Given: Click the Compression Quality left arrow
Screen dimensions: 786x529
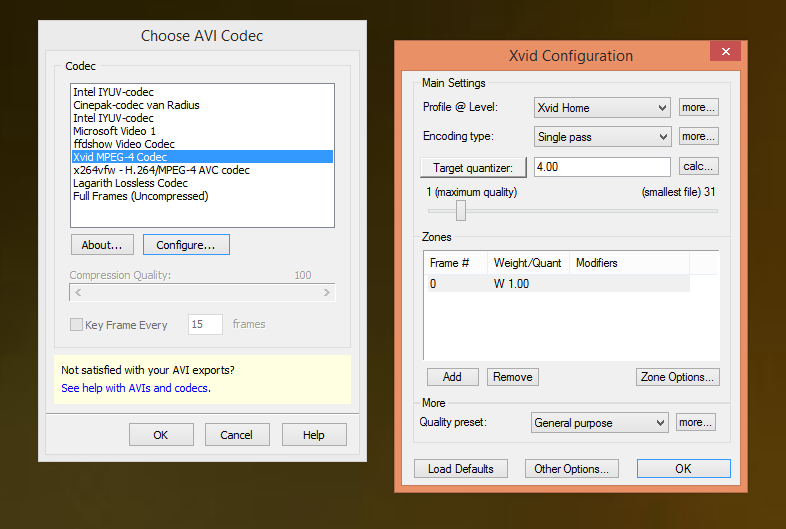Looking at the screenshot, I should coord(78,292).
